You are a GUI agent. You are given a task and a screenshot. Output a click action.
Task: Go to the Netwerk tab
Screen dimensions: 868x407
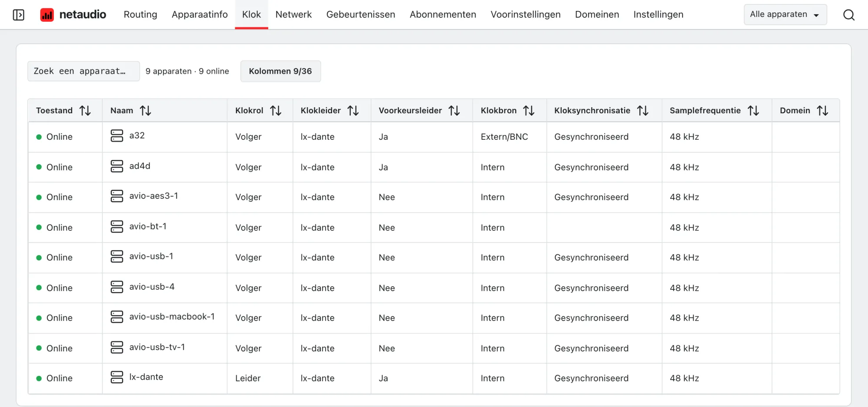(x=293, y=15)
